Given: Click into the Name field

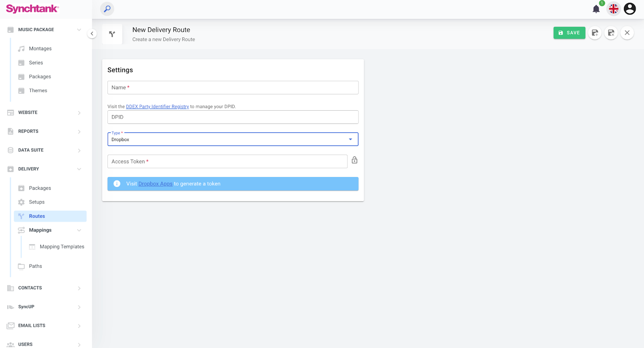Looking at the screenshot, I should pos(233,88).
